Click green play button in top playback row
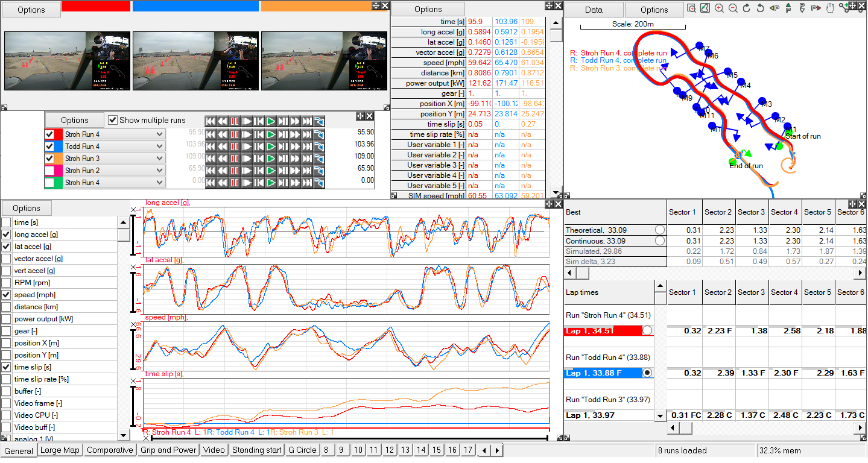 tap(271, 121)
